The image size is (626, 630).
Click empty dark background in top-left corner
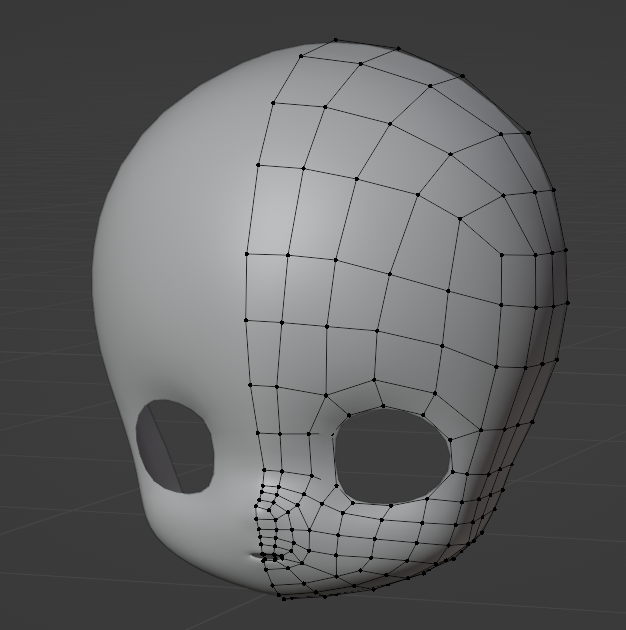(40, 40)
